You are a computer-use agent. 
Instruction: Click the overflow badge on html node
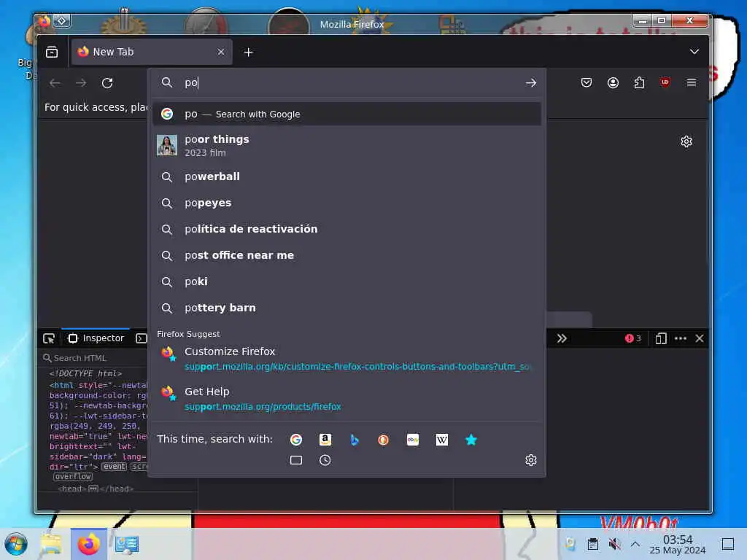coord(73,477)
